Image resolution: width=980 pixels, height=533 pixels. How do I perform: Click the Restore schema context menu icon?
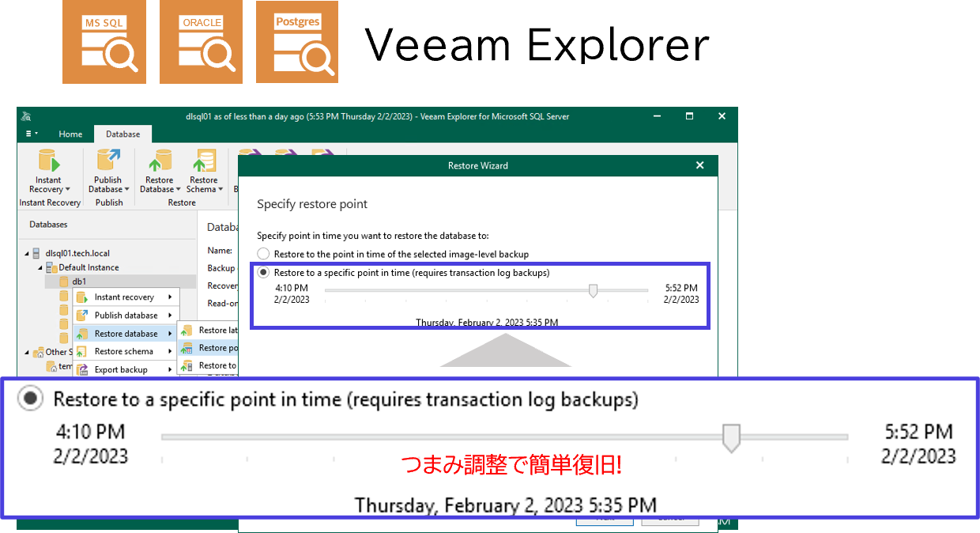(x=81, y=351)
